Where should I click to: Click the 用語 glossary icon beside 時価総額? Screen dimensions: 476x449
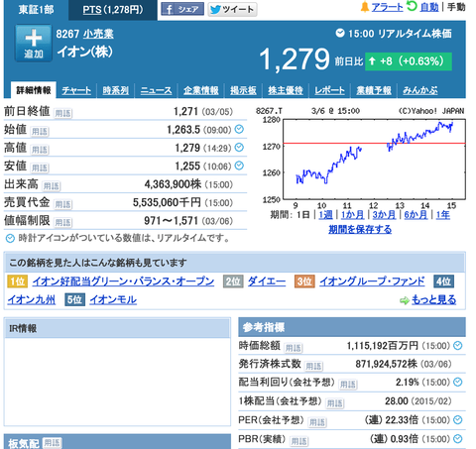[x=294, y=348]
